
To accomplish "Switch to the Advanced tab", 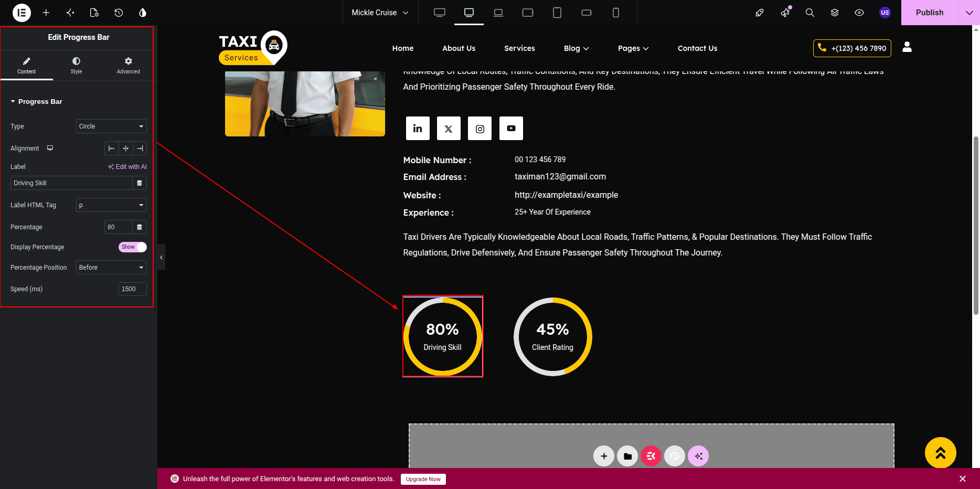I will (x=129, y=66).
